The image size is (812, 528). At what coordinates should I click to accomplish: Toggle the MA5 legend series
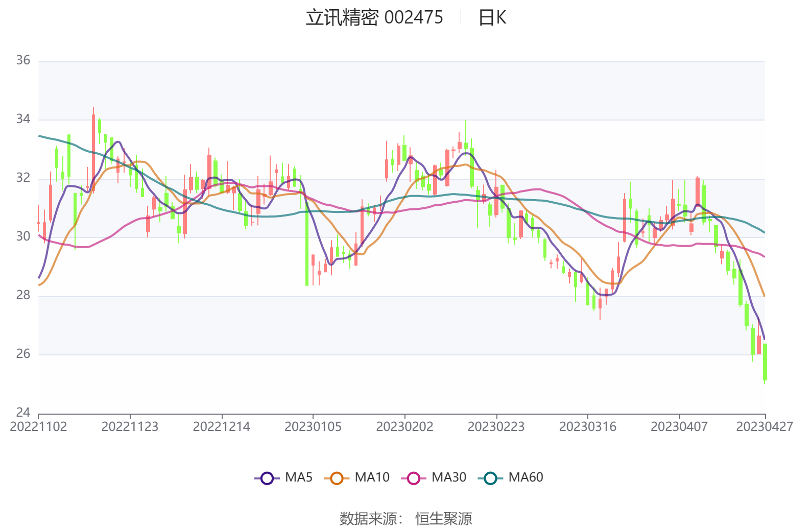pyautogui.click(x=283, y=477)
